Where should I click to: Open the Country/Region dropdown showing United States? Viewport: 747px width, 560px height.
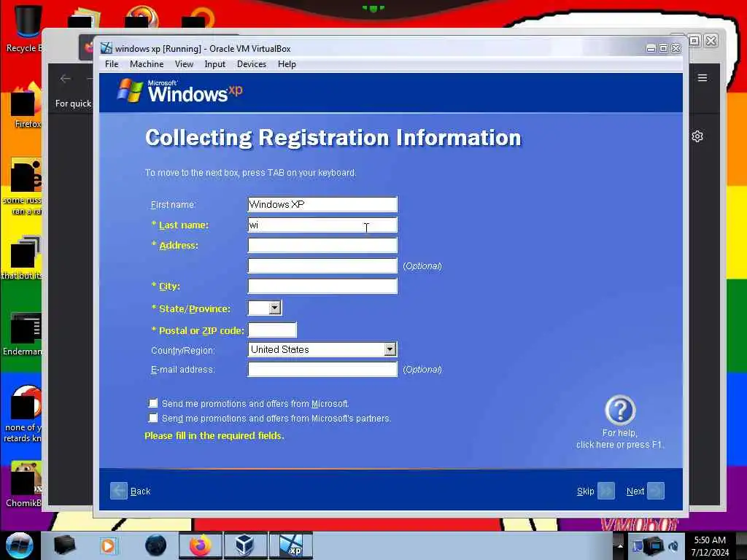[x=390, y=349]
